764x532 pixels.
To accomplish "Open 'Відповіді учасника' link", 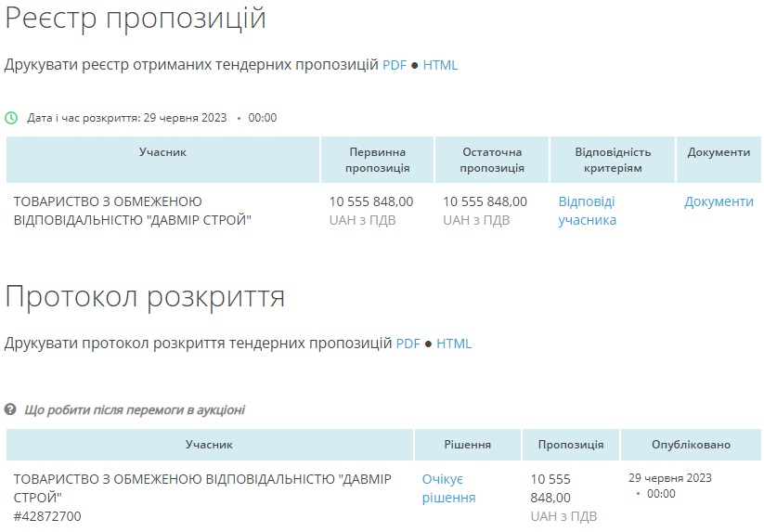I will pyautogui.click(x=587, y=211).
